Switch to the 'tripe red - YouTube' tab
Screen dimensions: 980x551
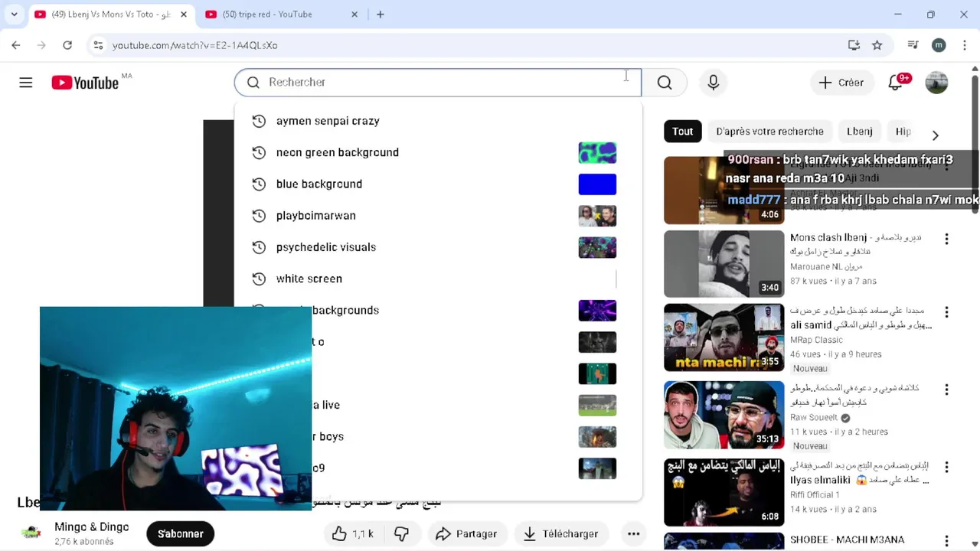[x=276, y=14]
